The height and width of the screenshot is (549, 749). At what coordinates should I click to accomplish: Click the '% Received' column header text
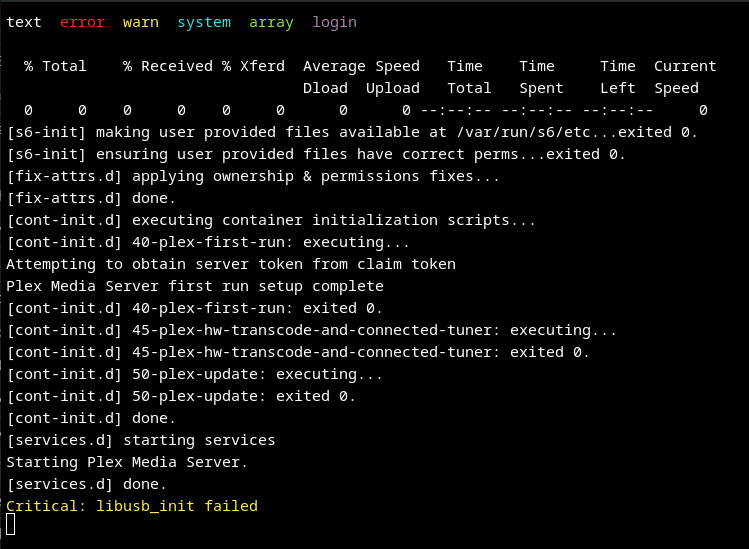168,66
